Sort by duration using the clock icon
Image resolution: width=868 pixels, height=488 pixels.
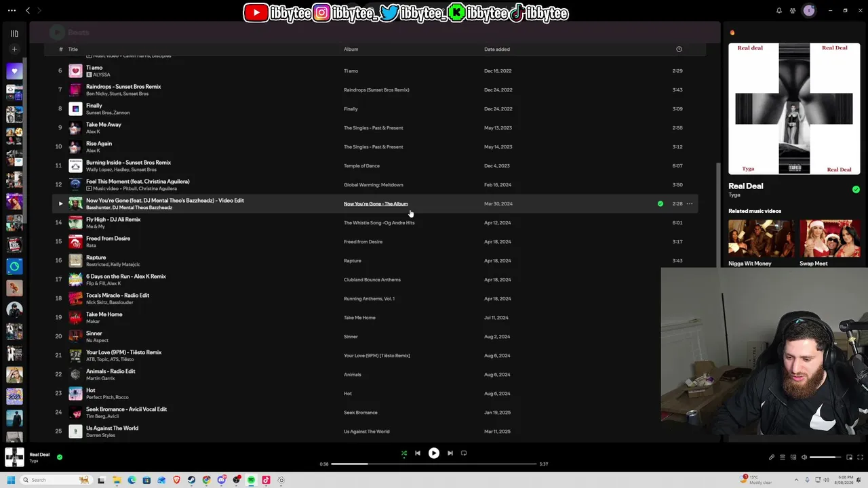tap(679, 49)
